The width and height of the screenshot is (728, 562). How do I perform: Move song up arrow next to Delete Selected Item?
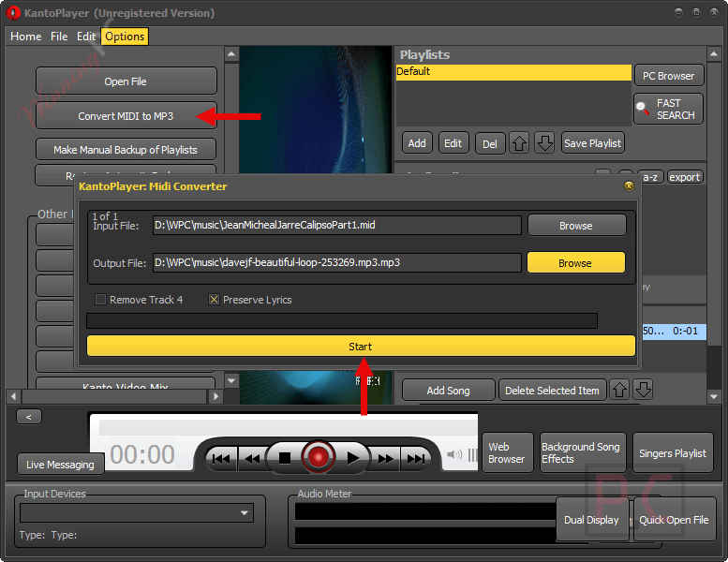click(619, 390)
